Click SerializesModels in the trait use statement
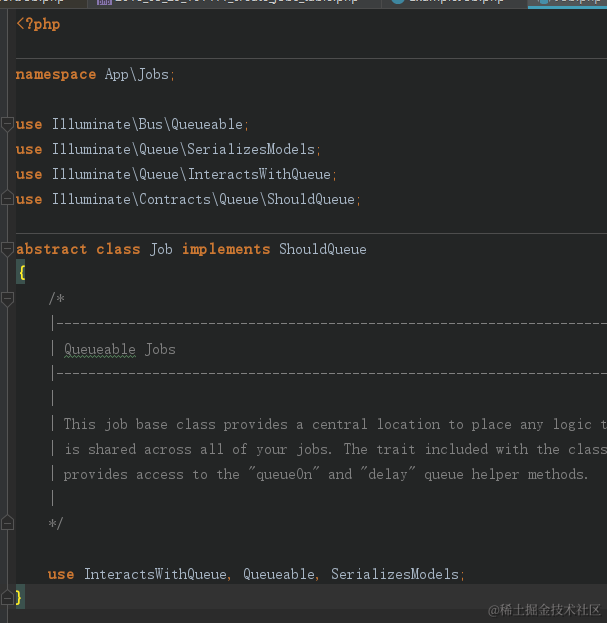The width and height of the screenshot is (607, 623). 395,574
